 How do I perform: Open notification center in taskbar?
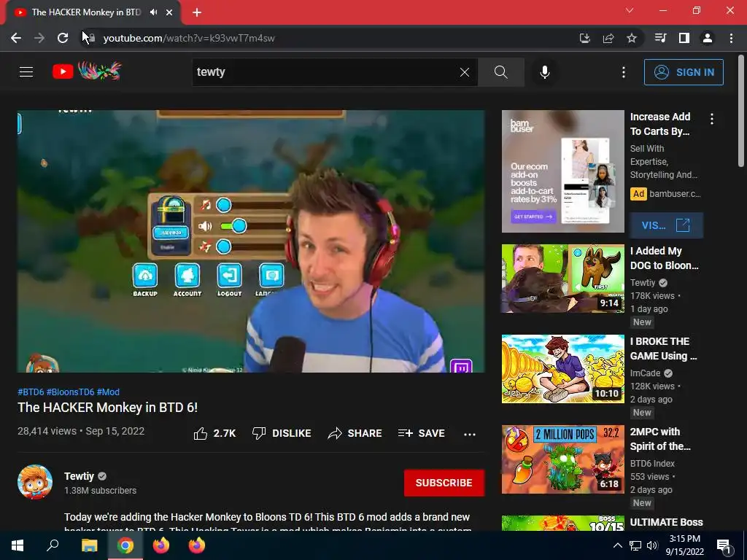(724, 546)
